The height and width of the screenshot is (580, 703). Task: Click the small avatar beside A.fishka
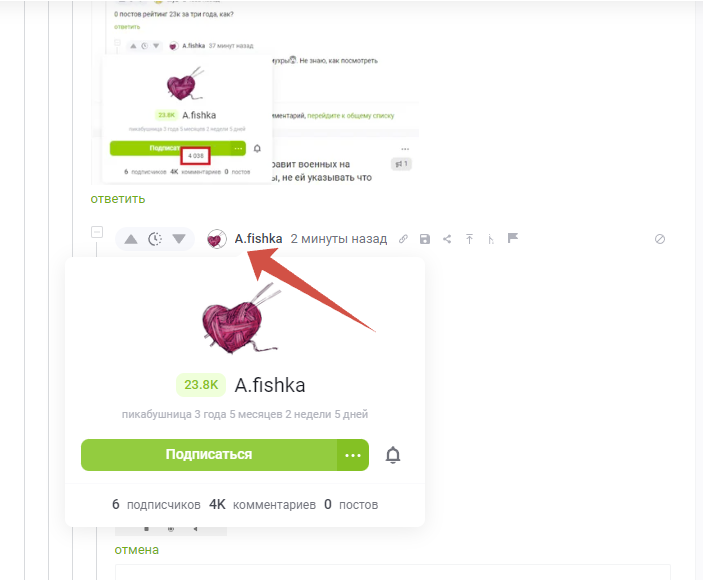(217, 239)
